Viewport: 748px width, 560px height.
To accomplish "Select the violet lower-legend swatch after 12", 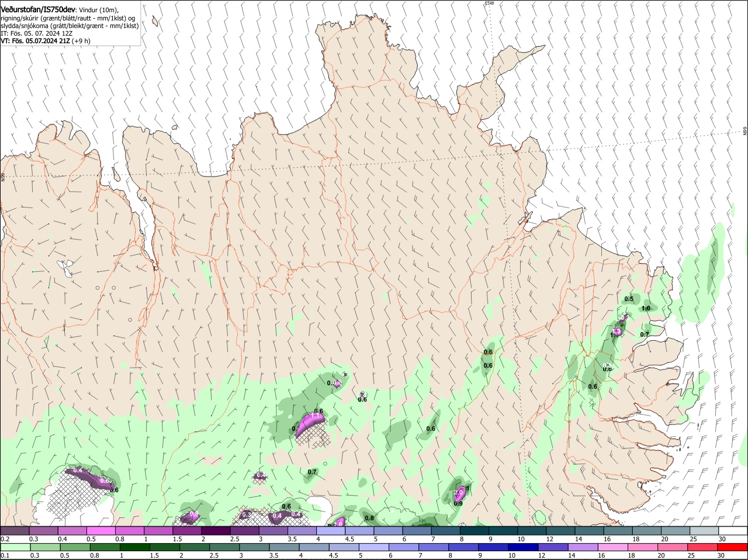I will [553, 547].
